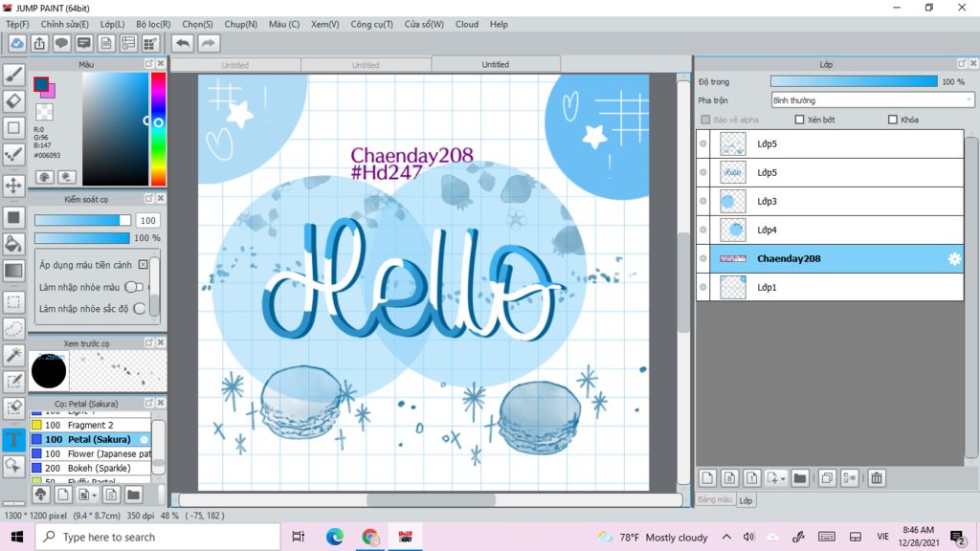
Task: Click the cloud save icon
Action: click(17, 43)
